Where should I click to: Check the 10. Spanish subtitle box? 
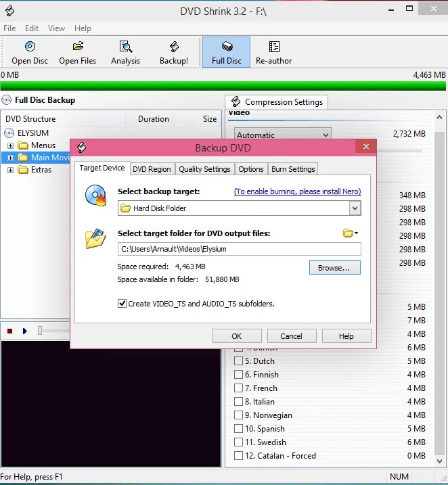pos(238,429)
